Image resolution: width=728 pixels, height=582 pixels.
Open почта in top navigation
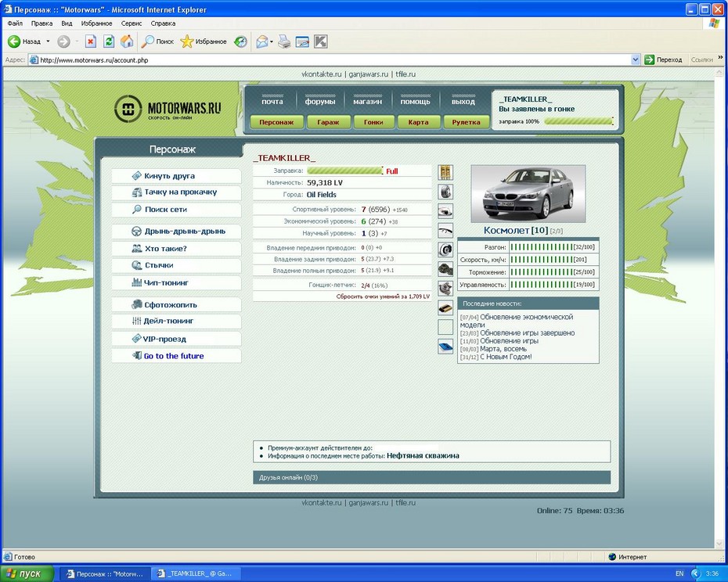coord(272,101)
